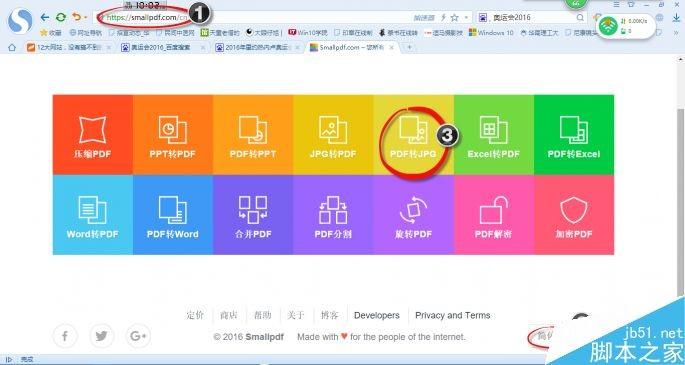Click the 奥运会2016 search box
Screen dimensions: 685x365
531,17
